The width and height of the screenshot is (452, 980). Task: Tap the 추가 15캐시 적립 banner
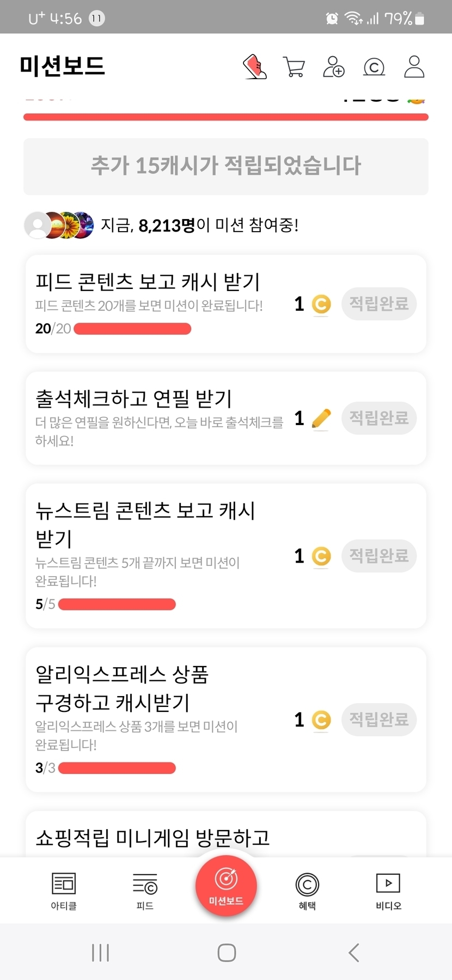tap(226, 166)
